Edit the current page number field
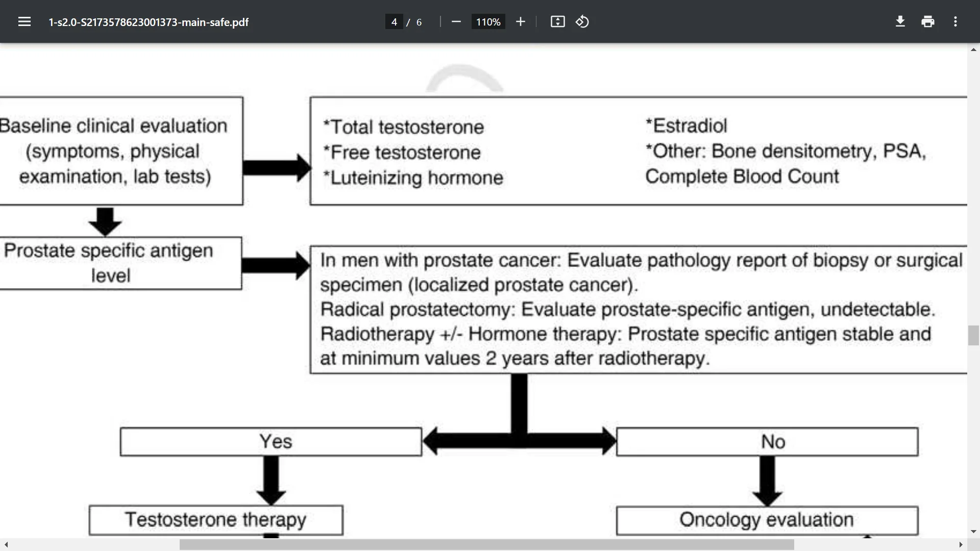980x551 pixels. pos(394,22)
